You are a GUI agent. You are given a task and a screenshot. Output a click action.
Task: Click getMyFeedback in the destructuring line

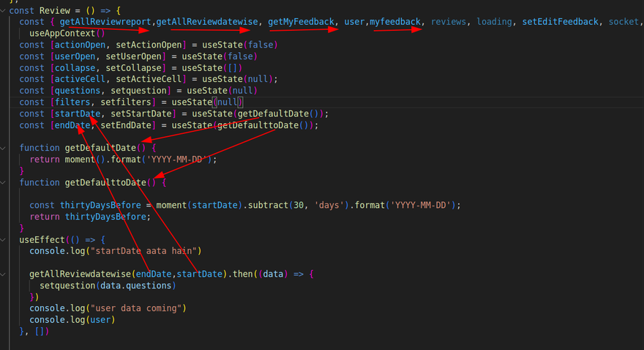point(301,22)
